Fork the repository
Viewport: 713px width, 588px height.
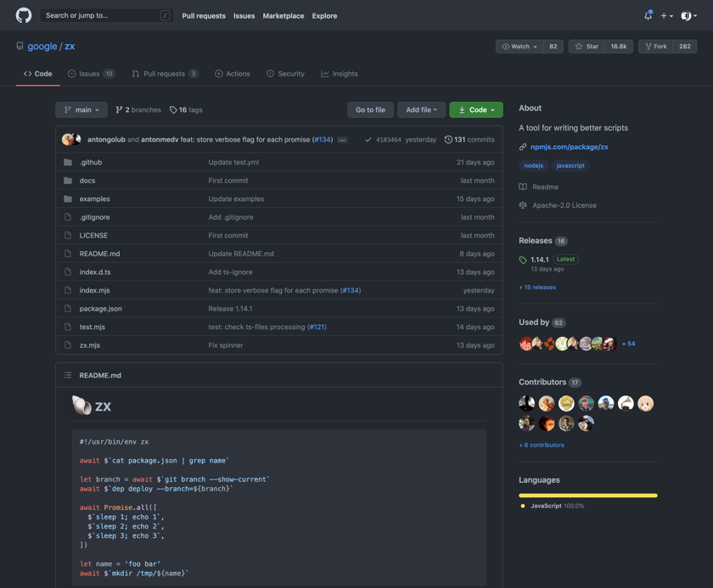[655, 47]
